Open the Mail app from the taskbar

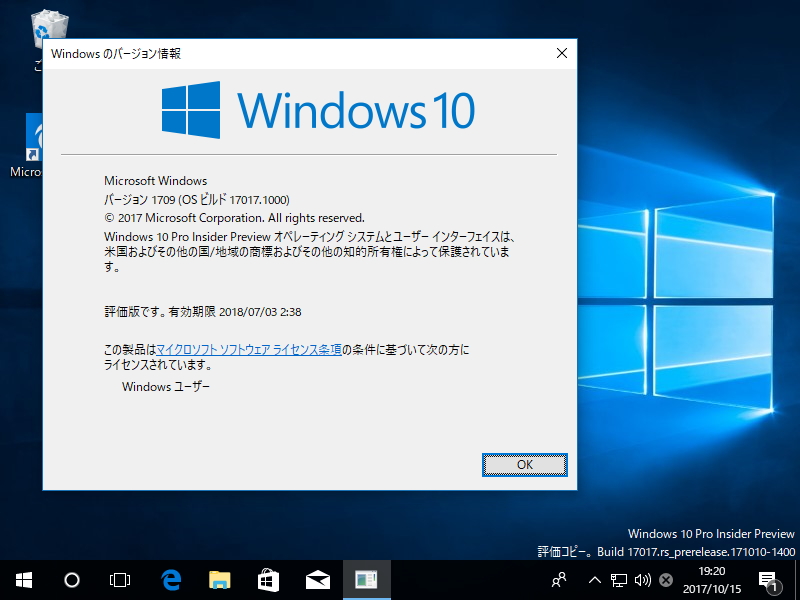pyautogui.click(x=317, y=580)
